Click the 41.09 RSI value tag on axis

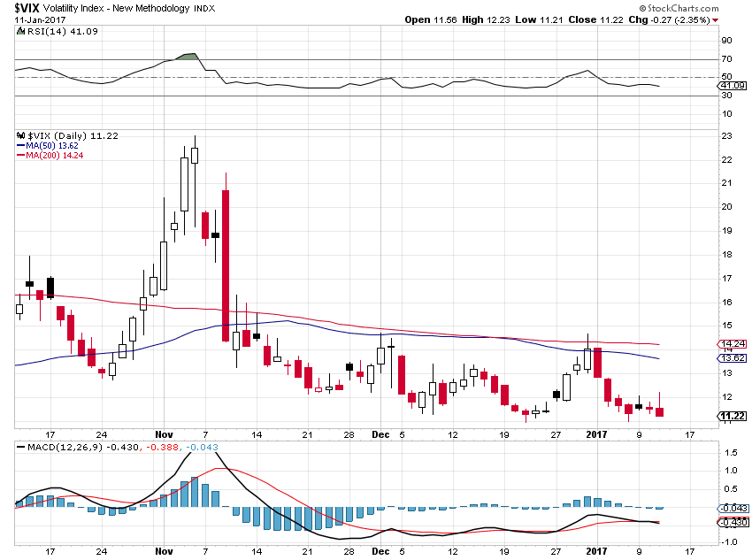click(733, 86)
